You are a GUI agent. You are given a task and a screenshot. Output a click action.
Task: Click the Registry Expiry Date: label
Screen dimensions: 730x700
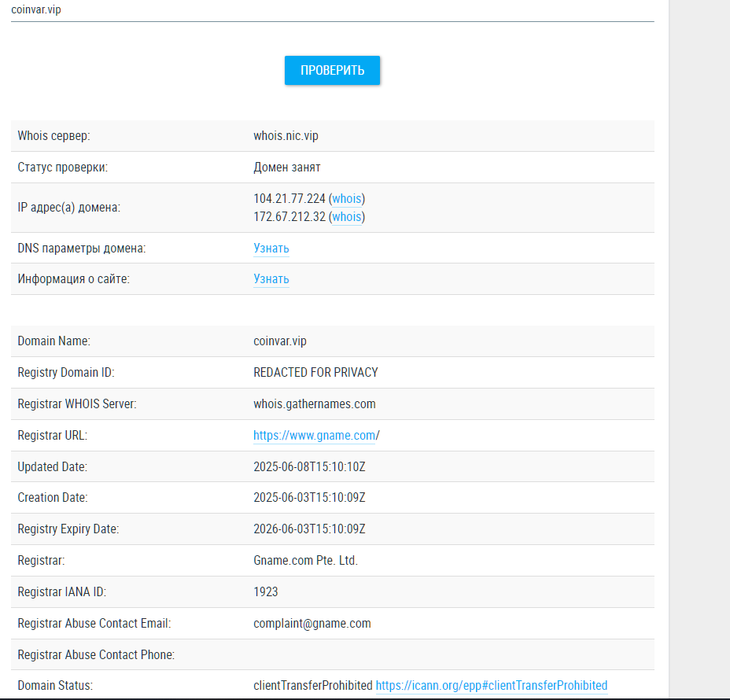tap(68, 529)
